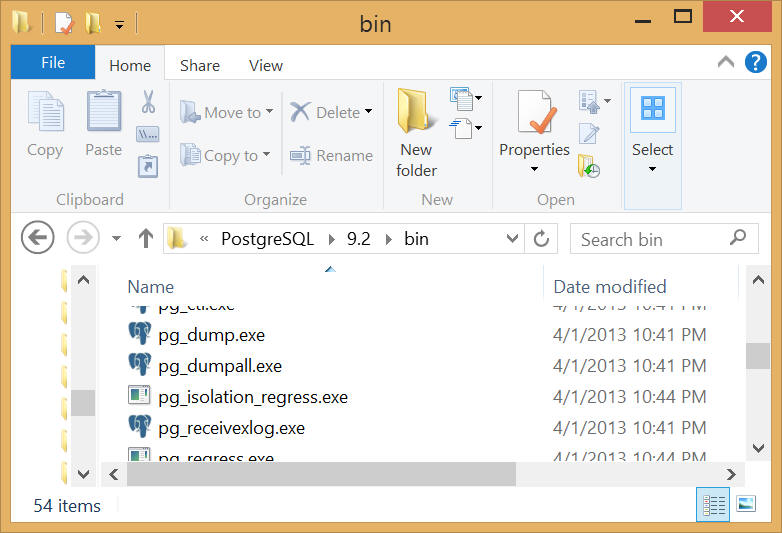Click the pg_isolation_regress.exe file icon
782x533 pixels.
click(139, 394)
